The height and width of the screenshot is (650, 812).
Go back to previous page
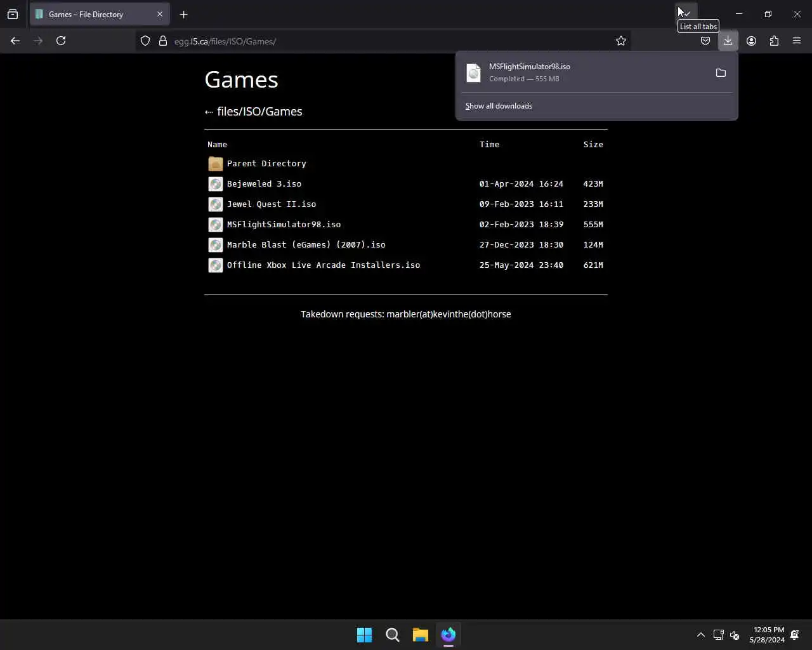point(15,41)
